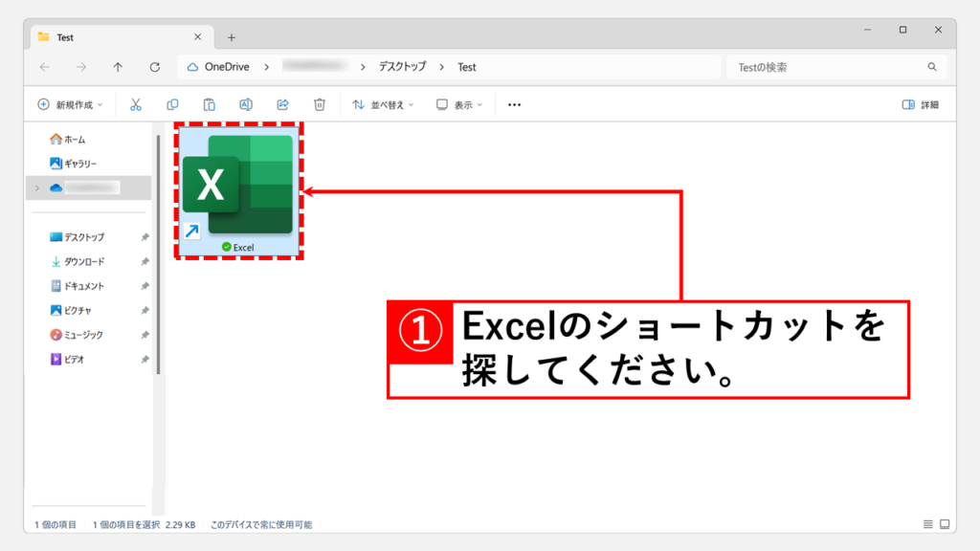Screen dimensions: 980x551
Task: Unpin ダウンロード via its pin icon
Action: [145, 262]
